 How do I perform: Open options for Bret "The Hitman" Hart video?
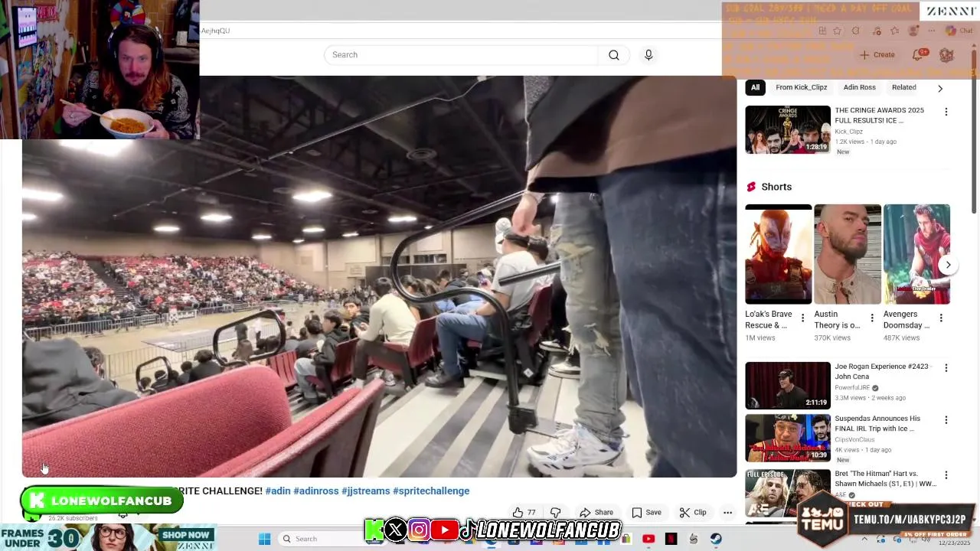[946, 475]
